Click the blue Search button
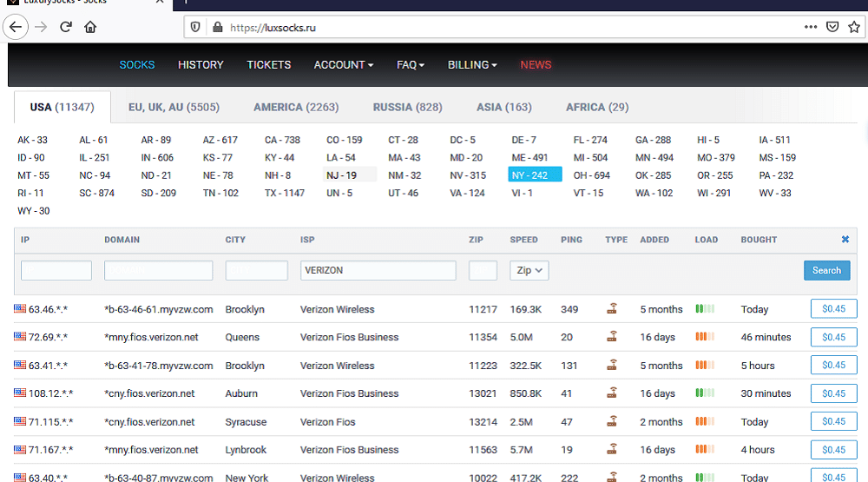The image size is (868, 482). tap(826, 270)
